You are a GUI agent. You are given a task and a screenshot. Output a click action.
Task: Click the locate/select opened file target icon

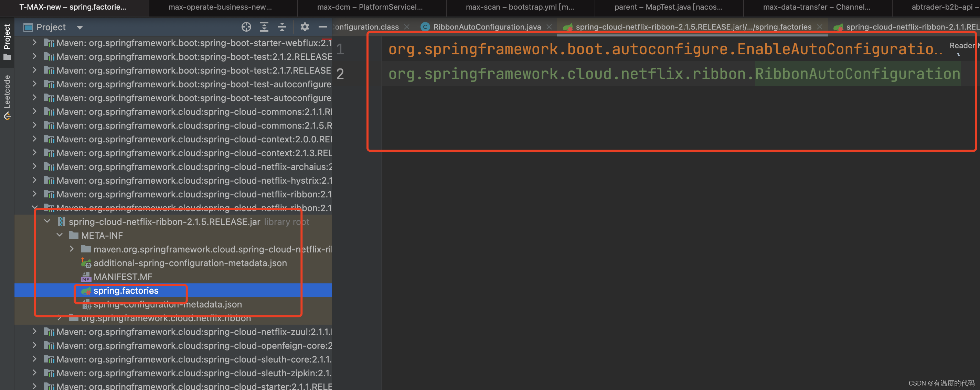[246, 27]
